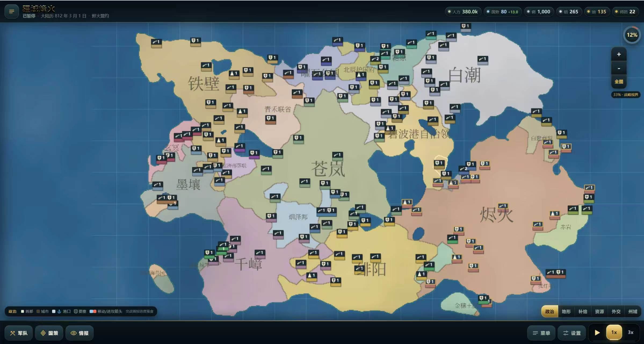Click the white 首都 legend swatch
Image resolution: width=644 pixels, height=344 pixels.
tap(23, 311)
